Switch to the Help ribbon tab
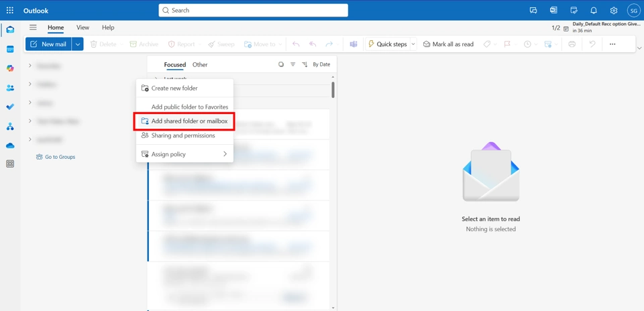Viewport: 644px width, 311px height. 108,27
